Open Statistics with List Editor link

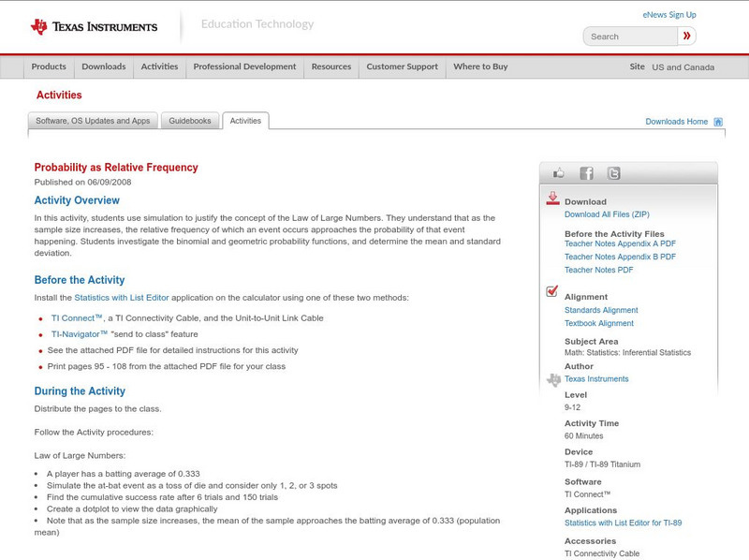[x=122, y=298]
